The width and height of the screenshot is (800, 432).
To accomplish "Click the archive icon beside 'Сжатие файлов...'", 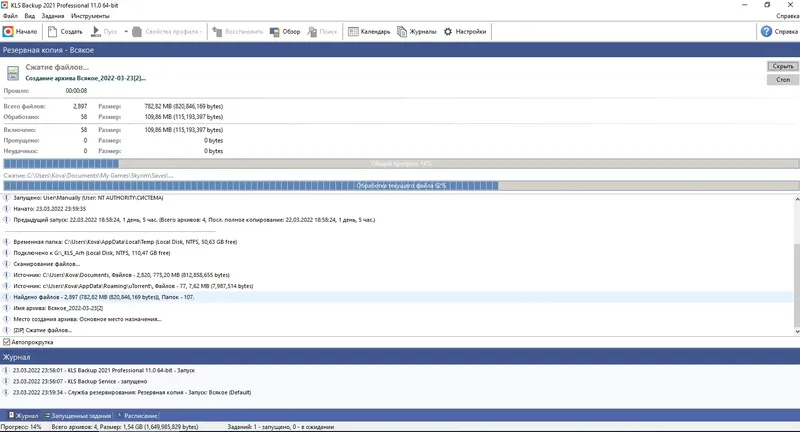I will point(13,73).
